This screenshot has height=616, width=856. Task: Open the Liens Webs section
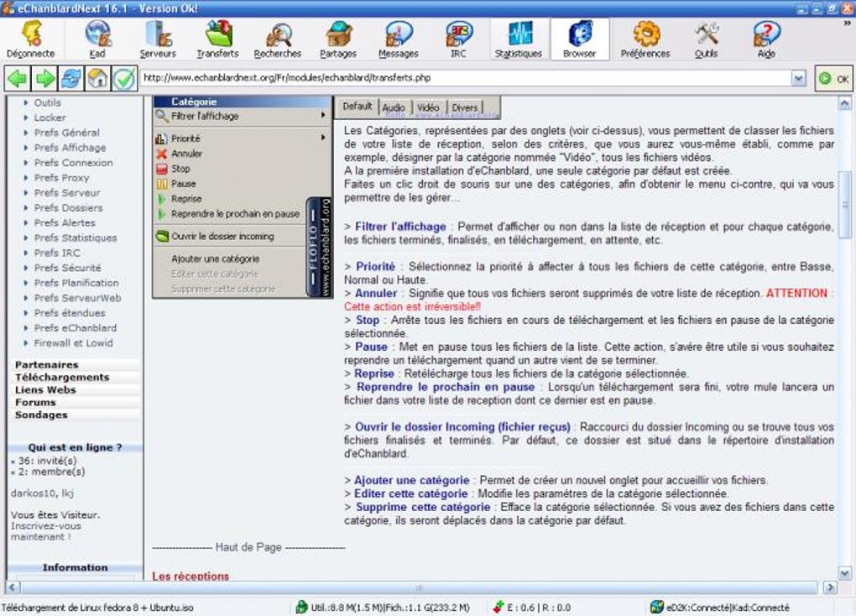click(x=45, y=390)
